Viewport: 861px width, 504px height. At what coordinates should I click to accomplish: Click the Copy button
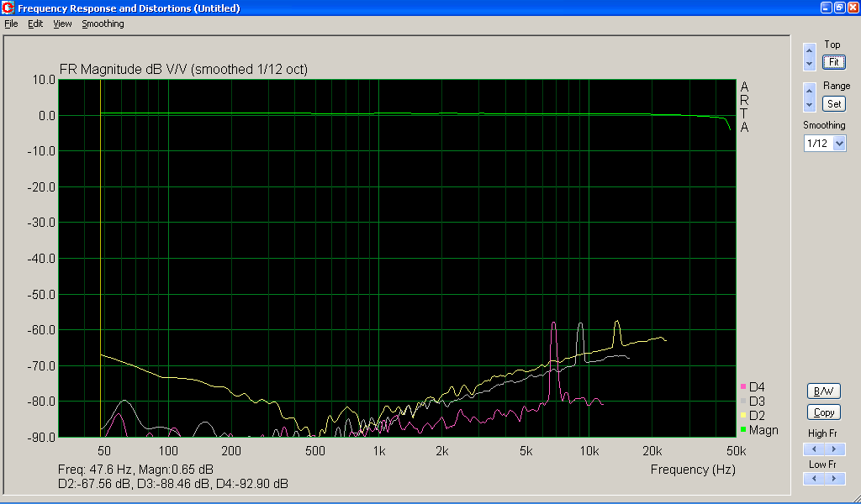click(x=824, y=412)
